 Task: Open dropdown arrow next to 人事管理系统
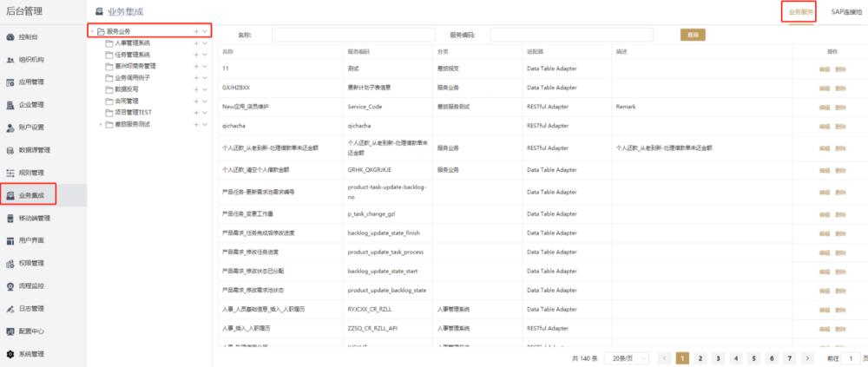tap(205, 43)
